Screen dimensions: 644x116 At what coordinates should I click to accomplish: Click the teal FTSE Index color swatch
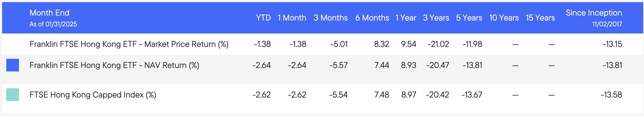click(13, 95)
